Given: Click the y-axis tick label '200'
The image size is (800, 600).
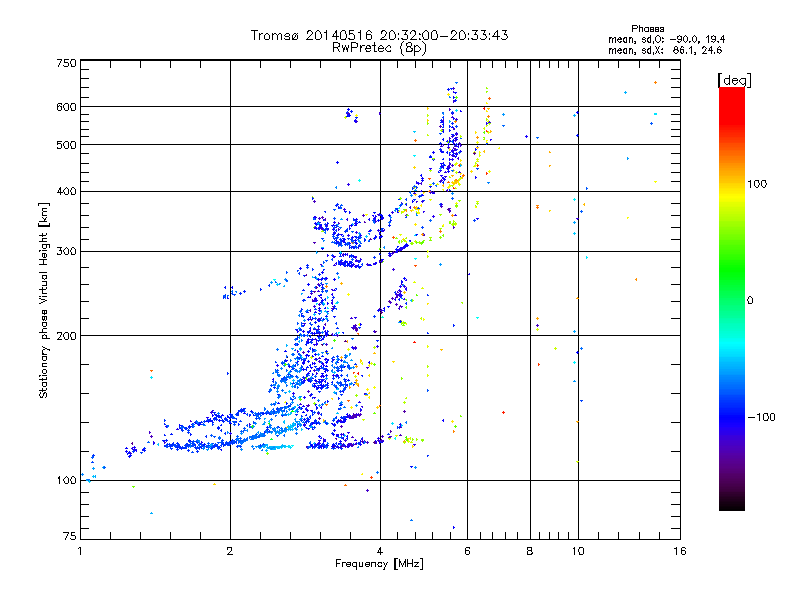Looking at the screenshot, I should point(66,335).
